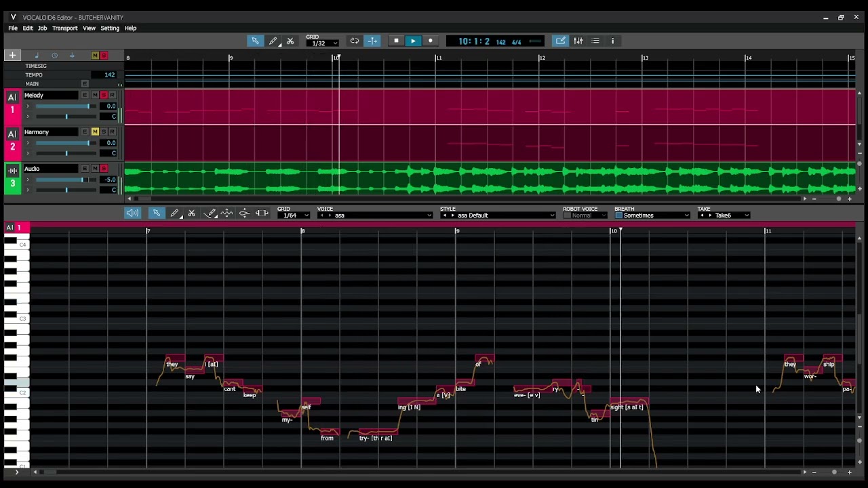Arm record on the Melody track
Image resolution: width=868 pixels, height=488 pixels.
pyautogui.click(x=112, y=95)
